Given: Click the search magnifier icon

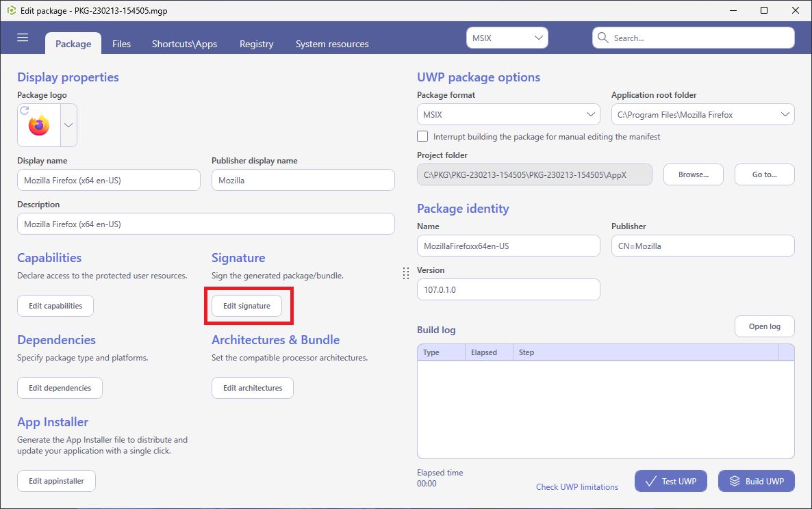Looking at the screenshot, I should click(602, 38).
